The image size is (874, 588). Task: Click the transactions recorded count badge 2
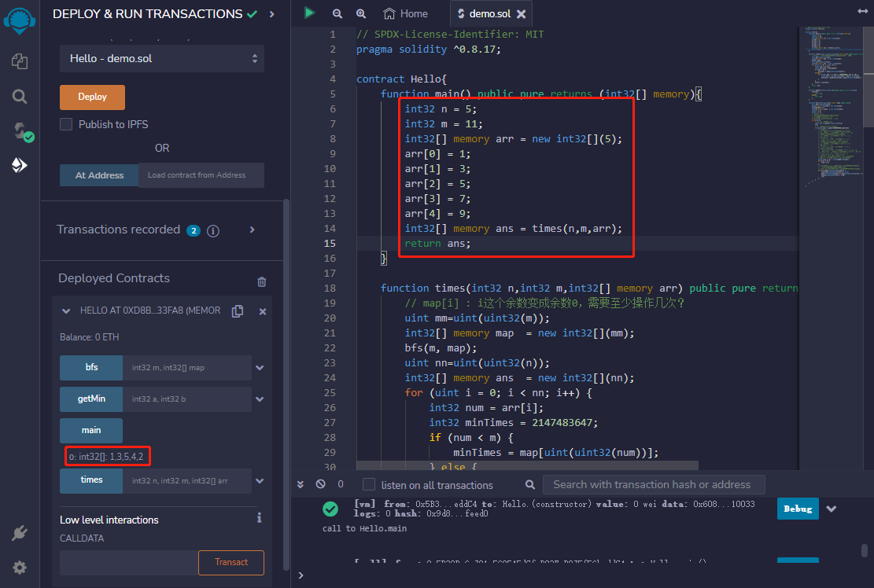click(194, 230)
